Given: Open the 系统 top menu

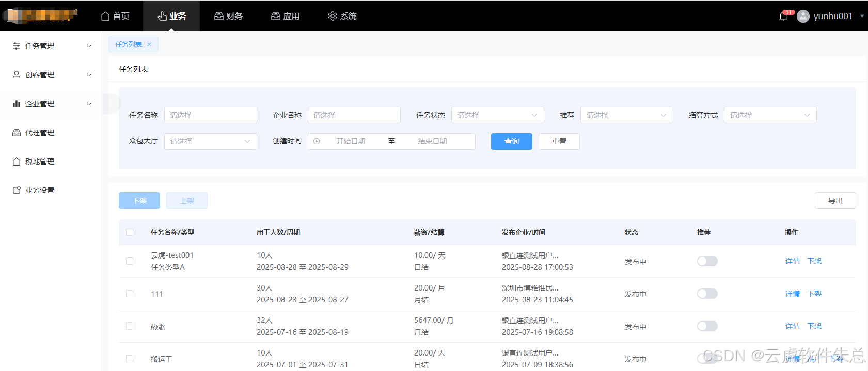Looking at the screenshot, I should (x=342, y=16).
